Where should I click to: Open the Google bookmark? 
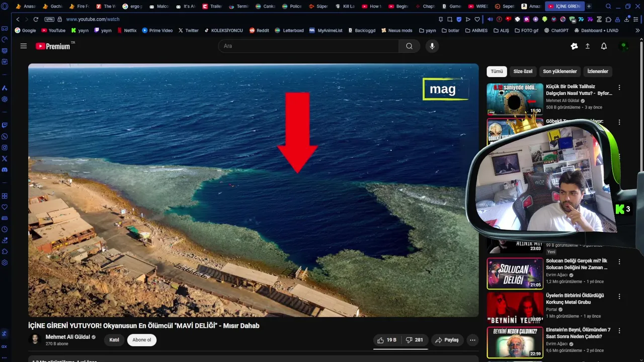click(25, 30)
